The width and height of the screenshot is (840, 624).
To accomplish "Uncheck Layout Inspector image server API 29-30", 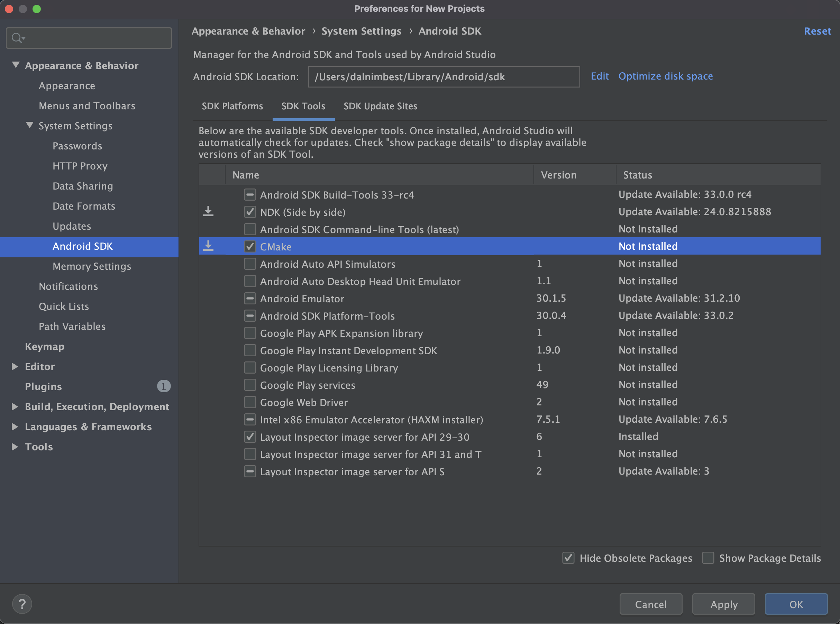I will coord(250,437).
